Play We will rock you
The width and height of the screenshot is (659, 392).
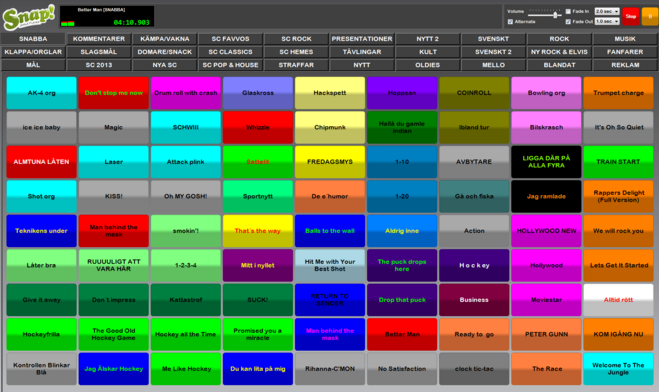click(x=618, y=231)
